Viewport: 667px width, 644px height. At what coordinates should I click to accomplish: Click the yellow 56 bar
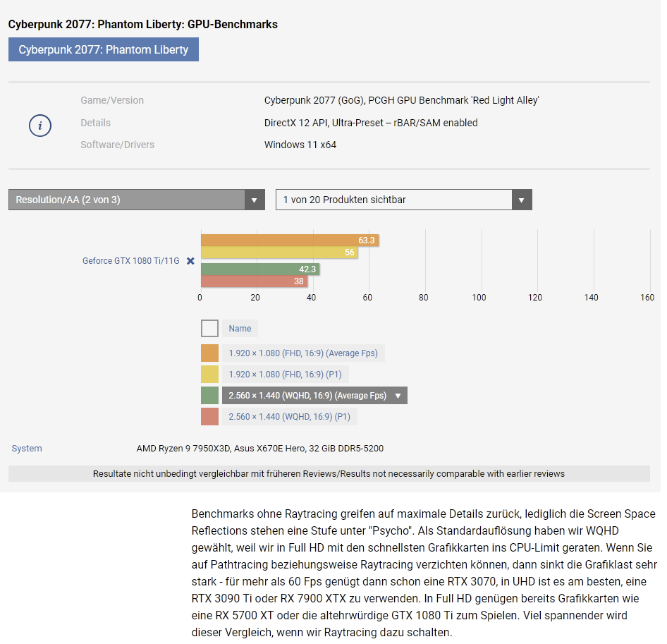tap(279, 253)
